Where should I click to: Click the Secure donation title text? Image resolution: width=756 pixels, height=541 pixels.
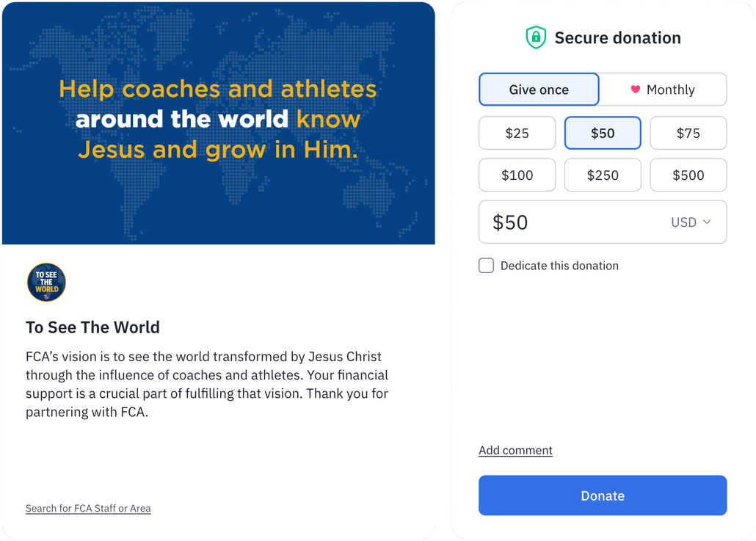tap(617, 37)
